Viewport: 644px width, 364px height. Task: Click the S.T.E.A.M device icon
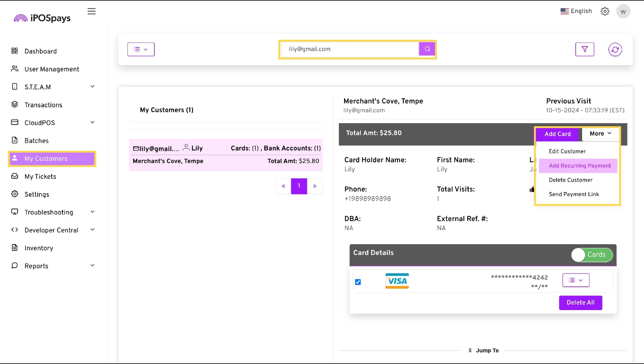(x=14, y=87)
